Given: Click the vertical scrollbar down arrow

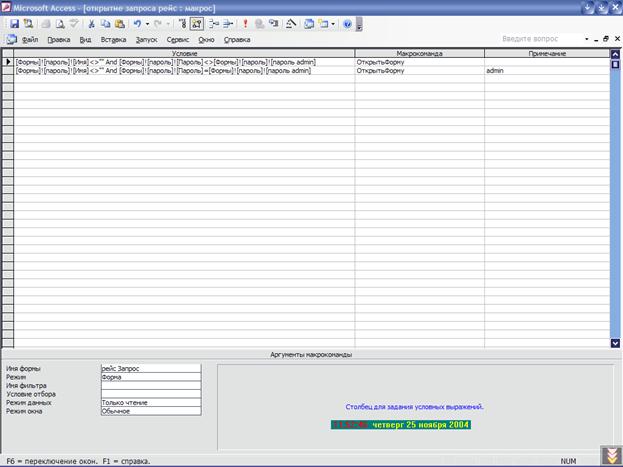Looking at the screenshot, I should pos(615,343).
